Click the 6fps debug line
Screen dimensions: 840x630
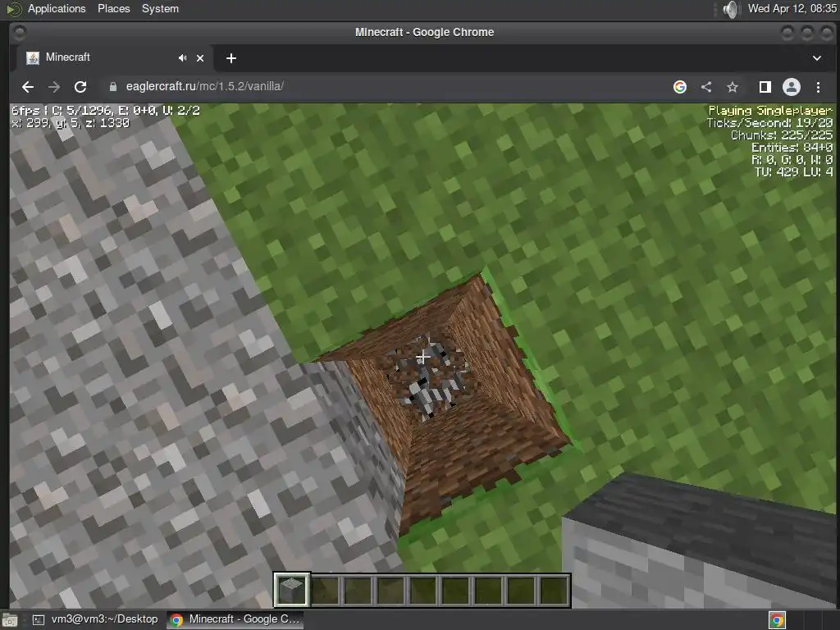(106, 111)
